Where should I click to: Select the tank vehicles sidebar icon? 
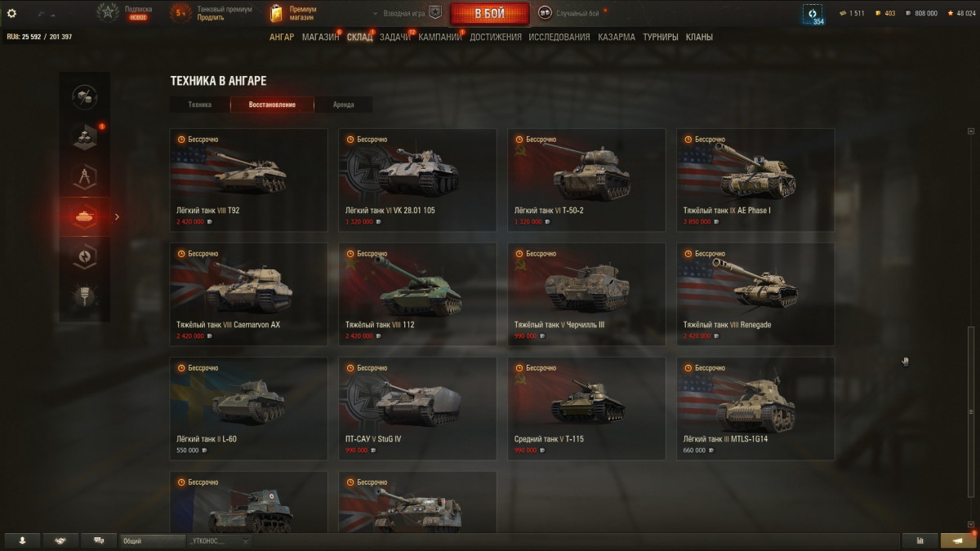85,216
